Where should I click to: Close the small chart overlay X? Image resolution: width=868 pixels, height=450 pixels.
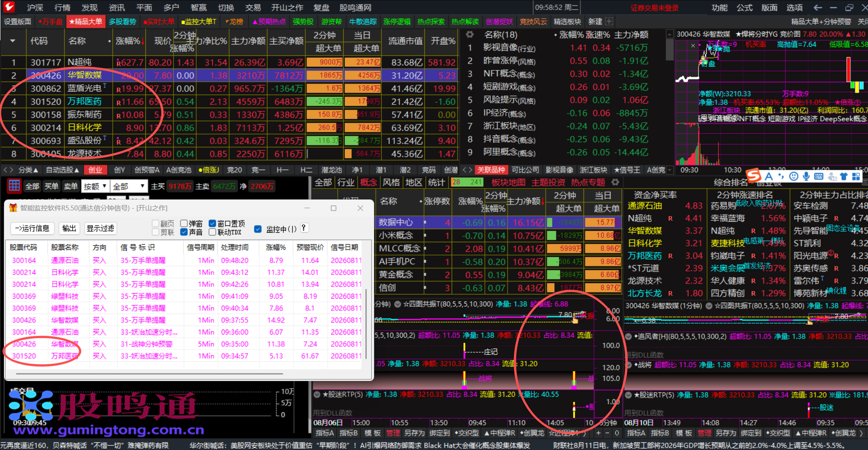pyautogui.click(x=693, y=45)
